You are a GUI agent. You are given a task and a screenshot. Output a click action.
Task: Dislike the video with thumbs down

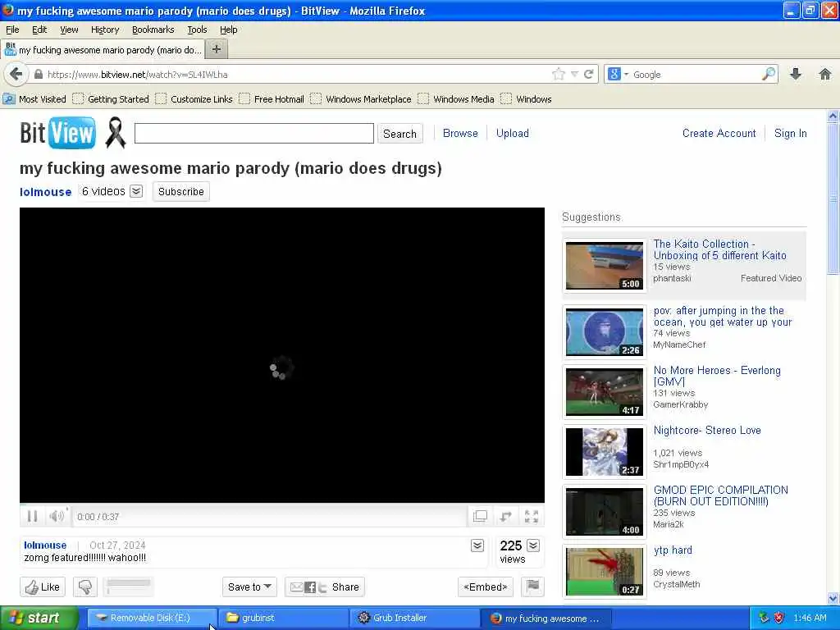pyautogui.click(x=85, y=587)
